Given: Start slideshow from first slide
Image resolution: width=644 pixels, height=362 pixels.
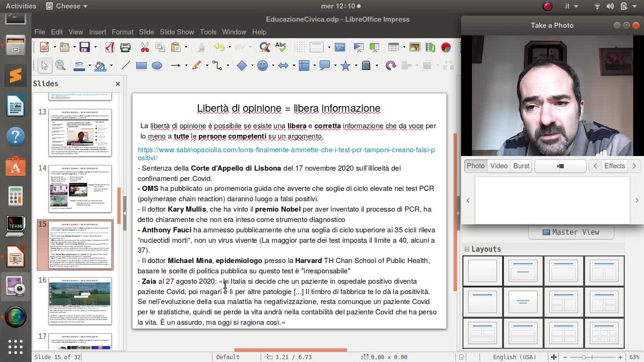Looking at the screenshot, I should click(359, 47).
